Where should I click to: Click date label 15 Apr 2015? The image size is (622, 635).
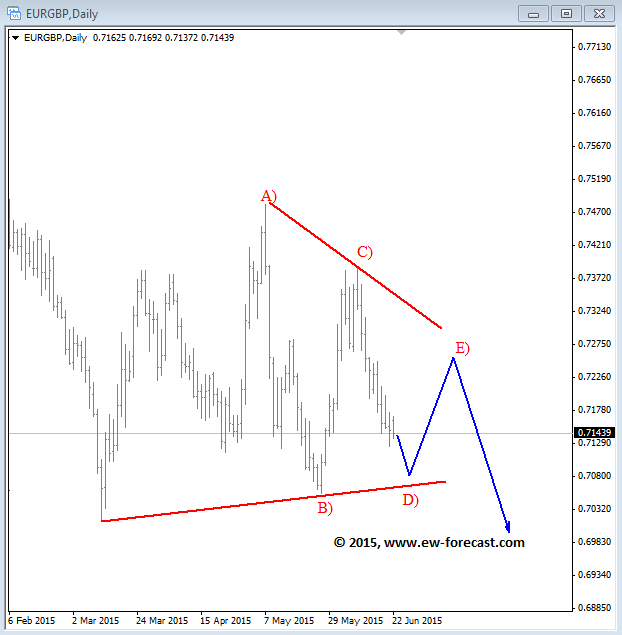click(226, 620)
